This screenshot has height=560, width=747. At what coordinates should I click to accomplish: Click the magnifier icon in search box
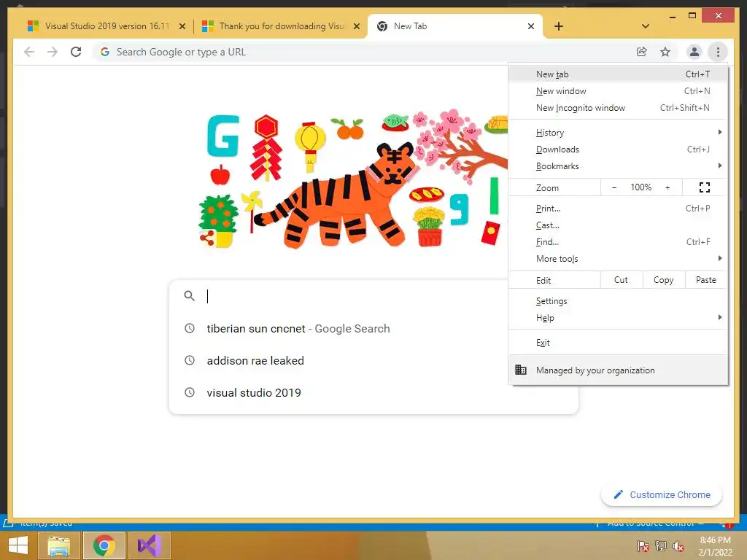[x=189, y=296]
